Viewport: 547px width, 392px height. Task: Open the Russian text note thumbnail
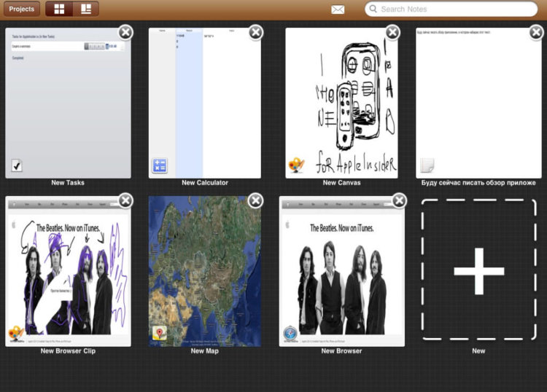(x=478, y=103)
